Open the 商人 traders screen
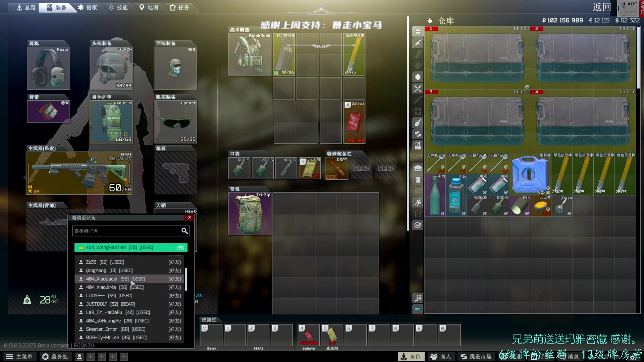 click(x=441, y=357)
